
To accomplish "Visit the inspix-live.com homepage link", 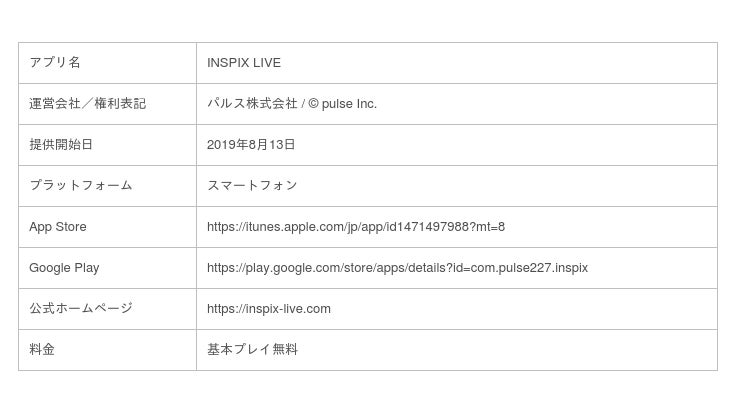I will pos(269,309).
